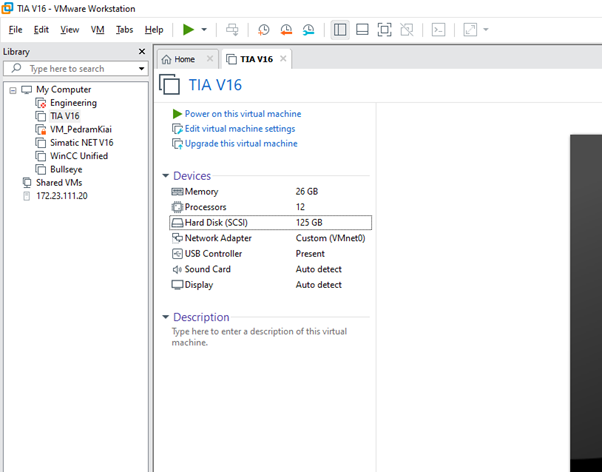Image resolution: width=602 pixels, height=472 pixels.
Task: Click the Unity mode toolbar icon
Action: click(x=407, y=30)
